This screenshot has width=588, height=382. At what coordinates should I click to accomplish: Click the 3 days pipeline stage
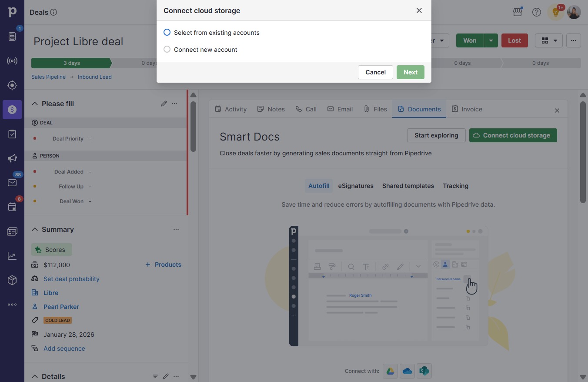point(72,63)
